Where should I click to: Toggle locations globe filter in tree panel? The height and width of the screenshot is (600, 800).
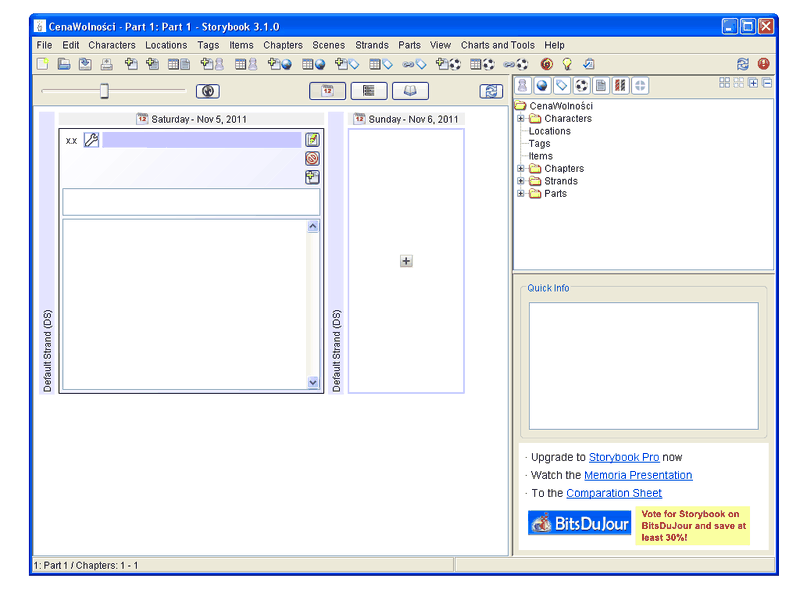(542, 85)
